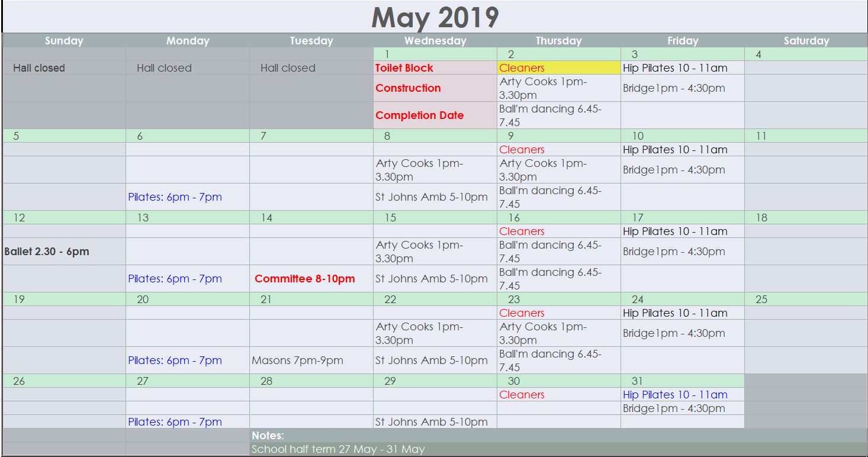Click Arty Cooks 1pm-3.30pm on Thursday 23 May
868x457 pixels.
(543, 333)
